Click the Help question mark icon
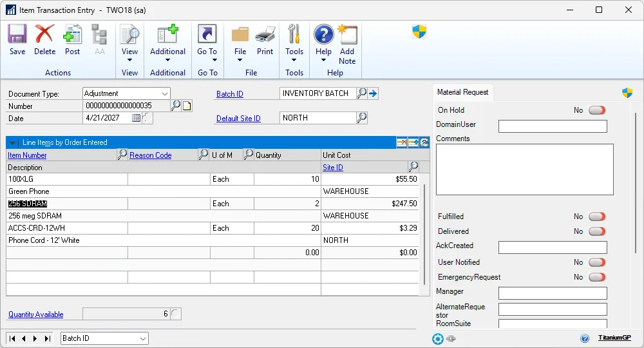Viewport: 644px width, 348px height. [324, 34]
